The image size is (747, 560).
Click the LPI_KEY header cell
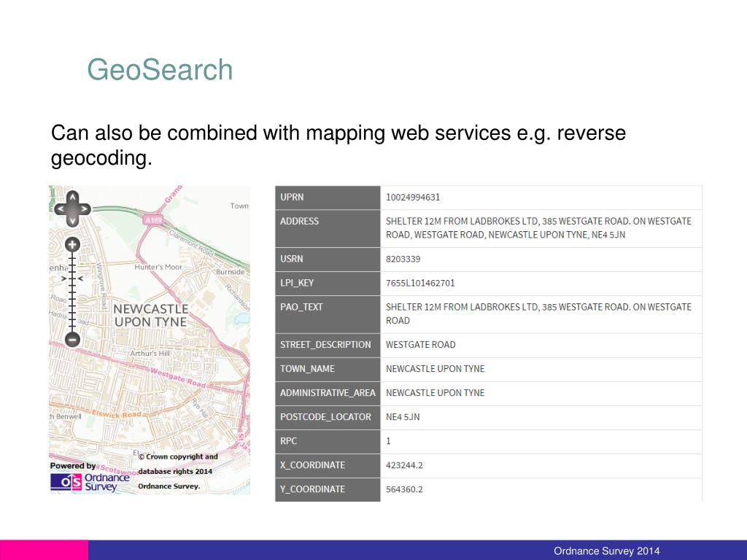click(328, 284)
